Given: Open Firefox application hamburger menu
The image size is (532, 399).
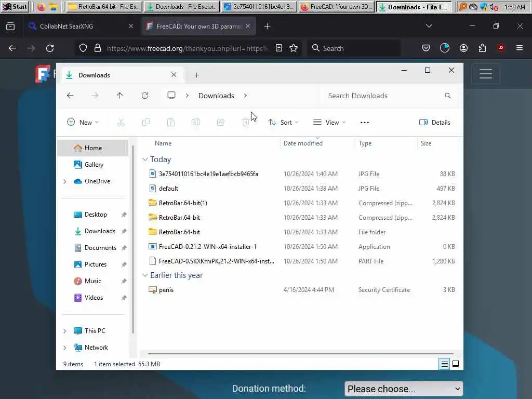Looking at the screenshot, I should pos(520,48).
